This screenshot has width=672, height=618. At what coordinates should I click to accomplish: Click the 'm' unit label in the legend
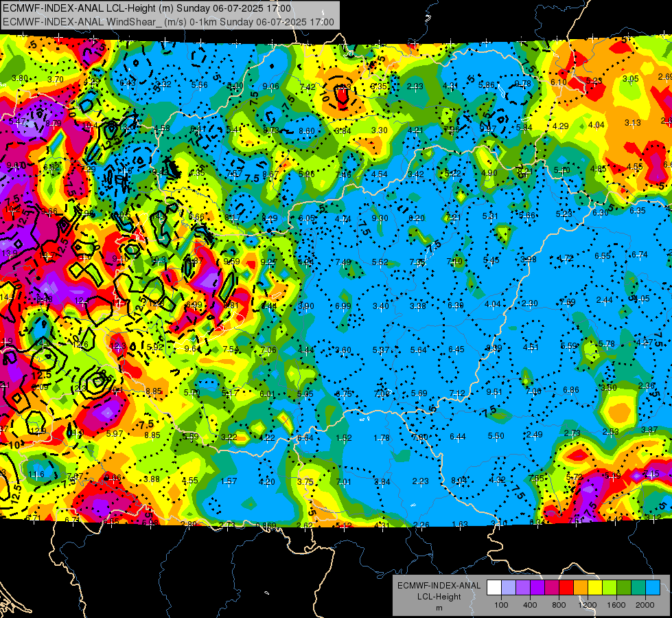[x=439, y=608]
